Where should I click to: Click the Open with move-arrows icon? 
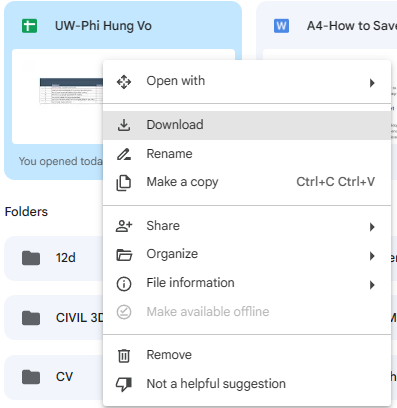coord(124,82)
